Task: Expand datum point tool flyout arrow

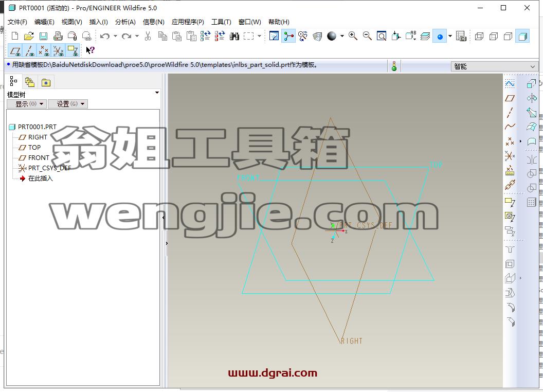Action: [520, 141]
